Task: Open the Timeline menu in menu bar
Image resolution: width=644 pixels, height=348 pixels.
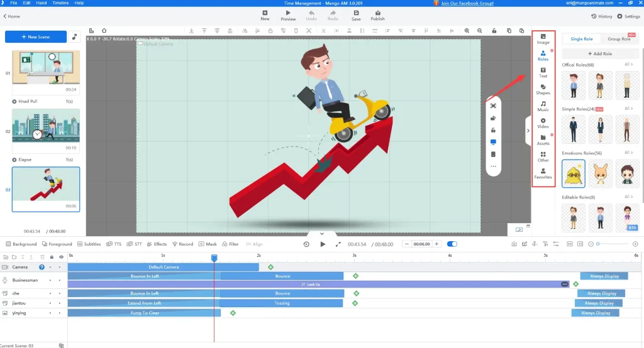Action: (x=60, y=3)
